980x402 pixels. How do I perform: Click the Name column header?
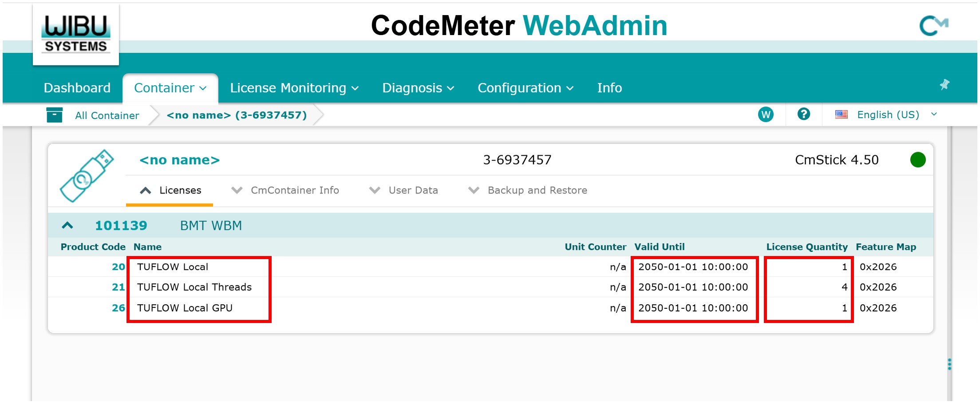point(147,247)
